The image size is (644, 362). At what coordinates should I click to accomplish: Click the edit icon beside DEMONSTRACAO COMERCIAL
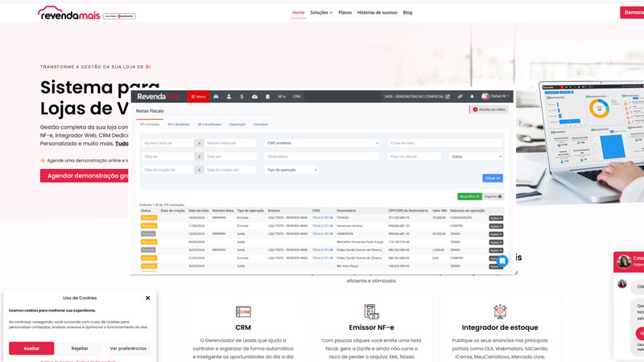pos(448,97)
